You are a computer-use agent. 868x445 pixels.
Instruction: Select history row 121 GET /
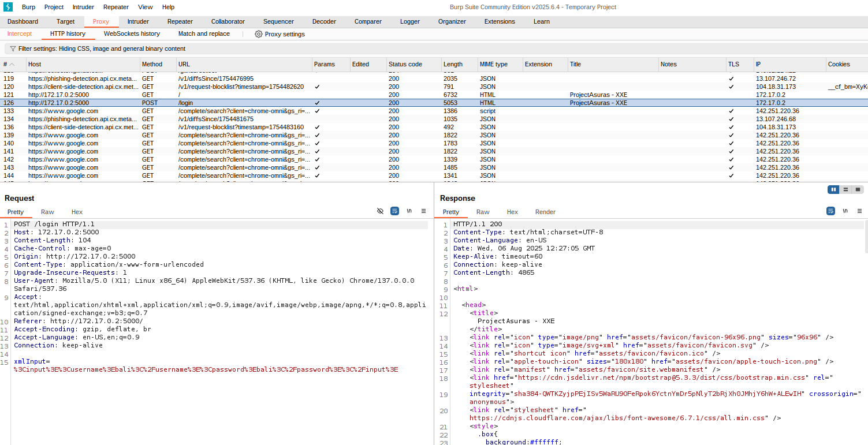(x=434, y=95)
